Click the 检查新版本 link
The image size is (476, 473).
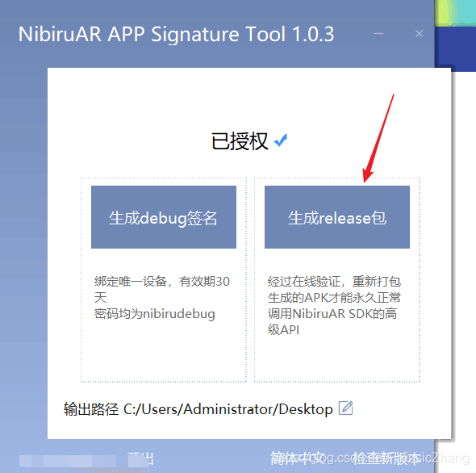[387, 458]
